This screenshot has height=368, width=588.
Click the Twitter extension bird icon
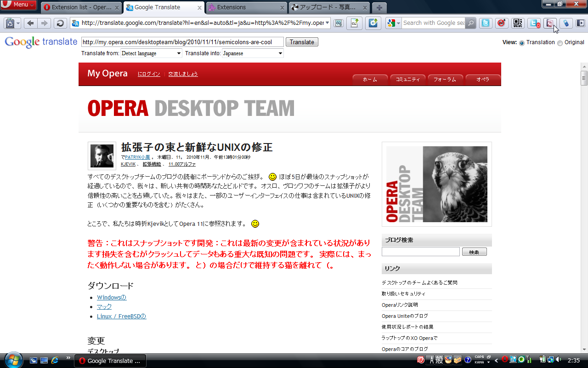tap(486, 23)
